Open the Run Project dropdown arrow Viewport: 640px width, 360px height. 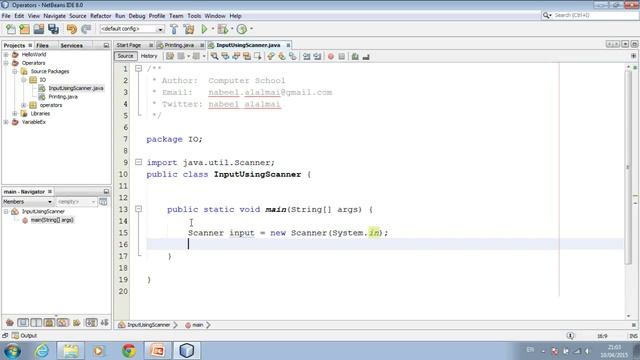[213, 29]
